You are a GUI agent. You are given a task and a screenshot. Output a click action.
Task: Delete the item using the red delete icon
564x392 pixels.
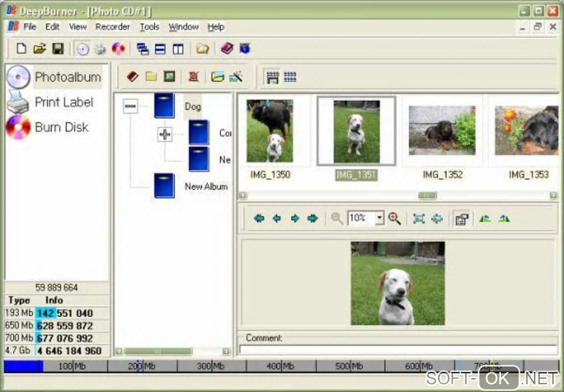pos(194,76)
